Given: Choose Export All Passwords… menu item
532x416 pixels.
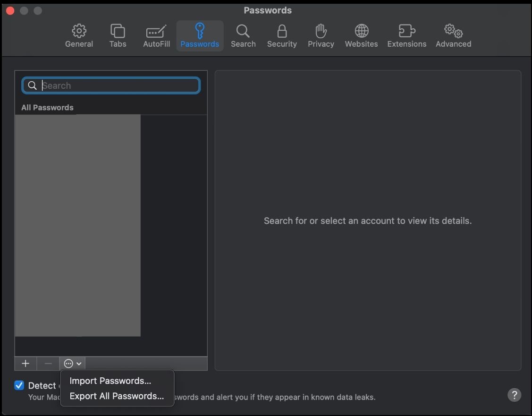Looking at the screenshot, I should pos(117,396).
